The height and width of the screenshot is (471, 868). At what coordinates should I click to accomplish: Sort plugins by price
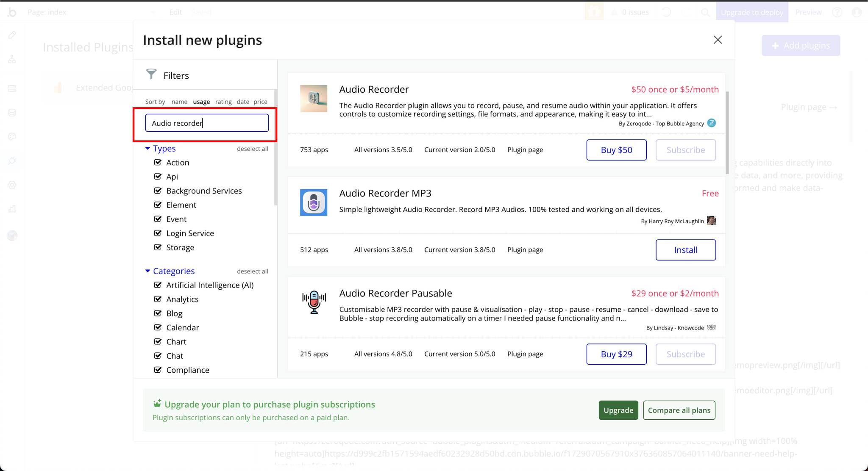[x=260, y=102]
